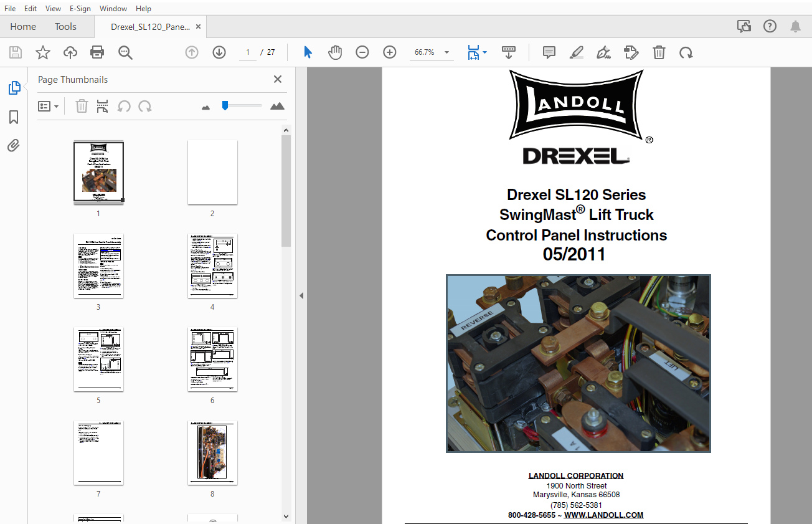Click the "LANDOLL CORPORATION" heading text
Viewport: 812px width, 524px height.
click(x=576, y=475)
